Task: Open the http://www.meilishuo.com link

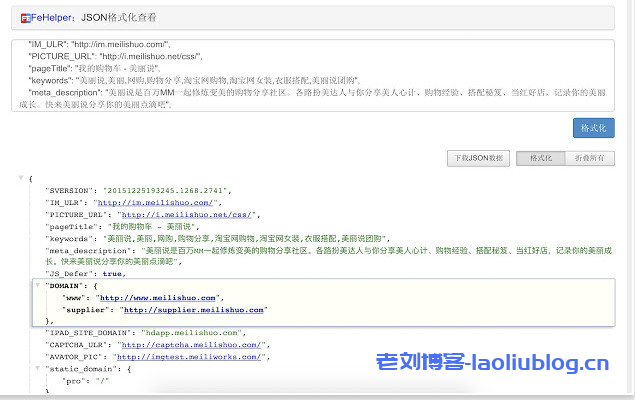Action: (157, 298)
